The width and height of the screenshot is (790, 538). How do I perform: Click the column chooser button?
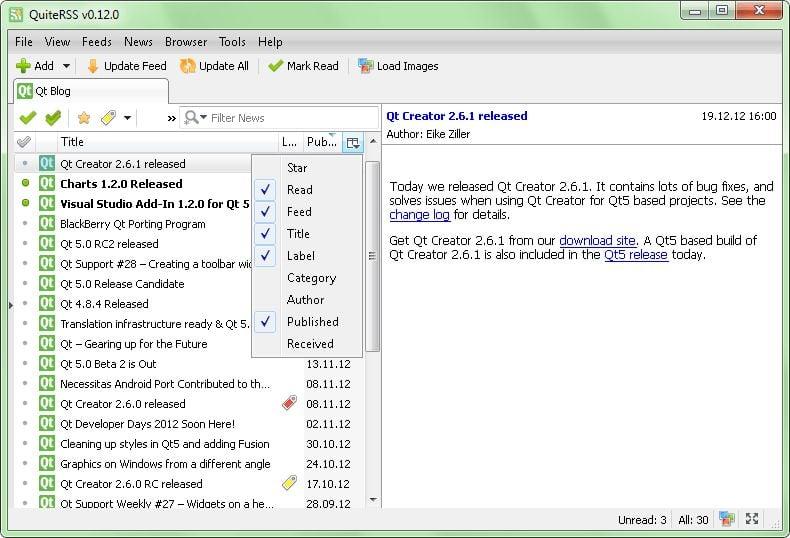click(353, 143)
